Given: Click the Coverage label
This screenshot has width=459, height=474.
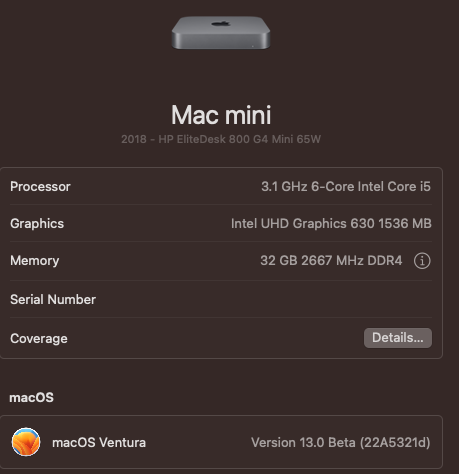Looking at the screenshot, I should coord(39,339).
